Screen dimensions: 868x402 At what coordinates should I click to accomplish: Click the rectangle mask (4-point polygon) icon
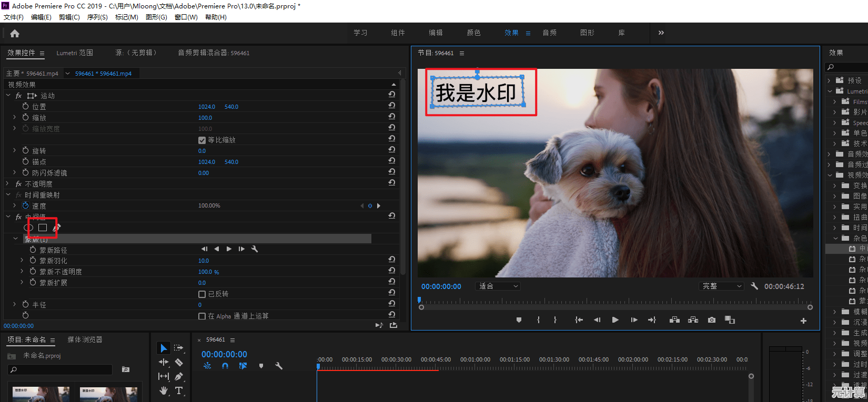[43, 228]
